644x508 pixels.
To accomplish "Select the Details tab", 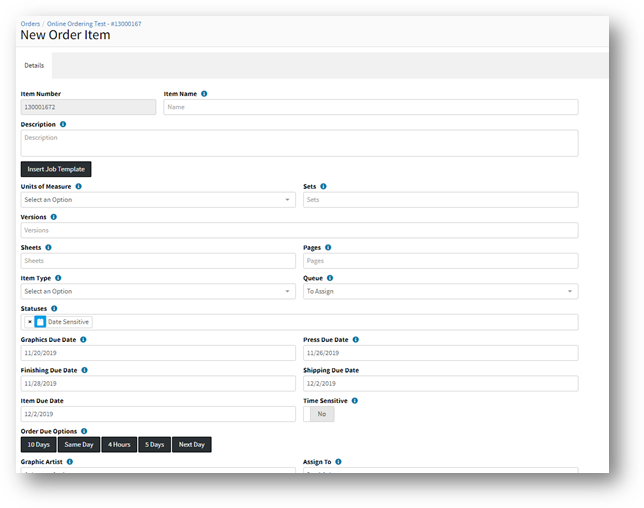I will click(x=34, y=65).
